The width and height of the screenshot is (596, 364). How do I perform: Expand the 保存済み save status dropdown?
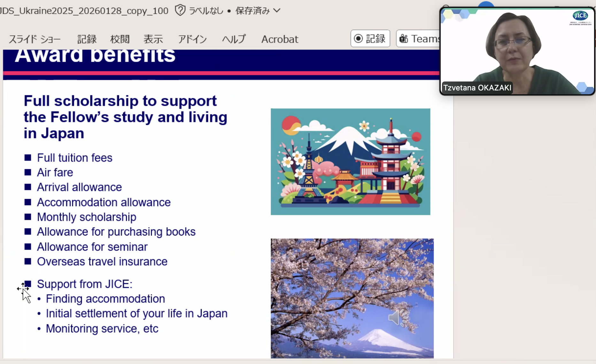tap(277, 11)
